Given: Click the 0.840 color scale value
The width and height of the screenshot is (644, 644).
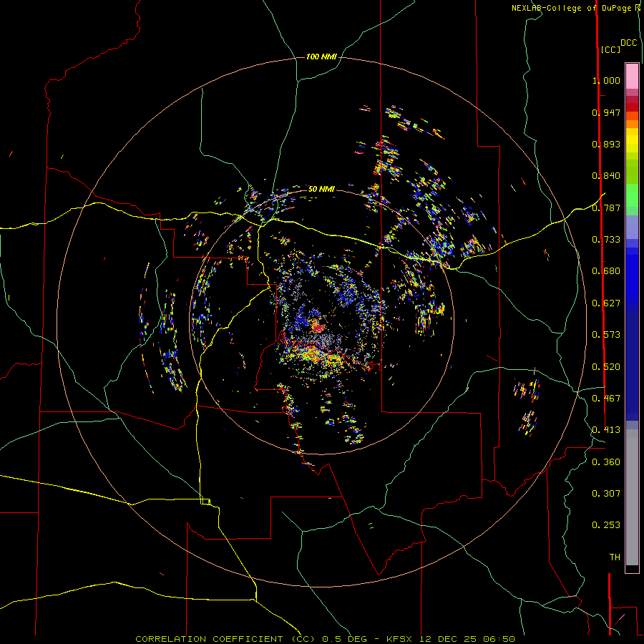Looking at the screenshot, I should point(606,176).
